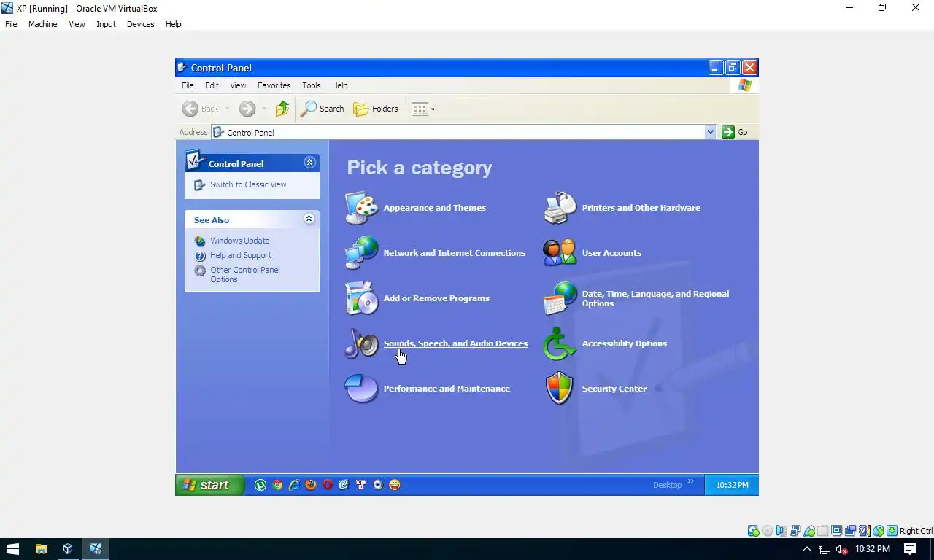This screenshot has width=934, height=560.
Task: Click the VirtualBox network indicator icon
Action: click(795, 531)
